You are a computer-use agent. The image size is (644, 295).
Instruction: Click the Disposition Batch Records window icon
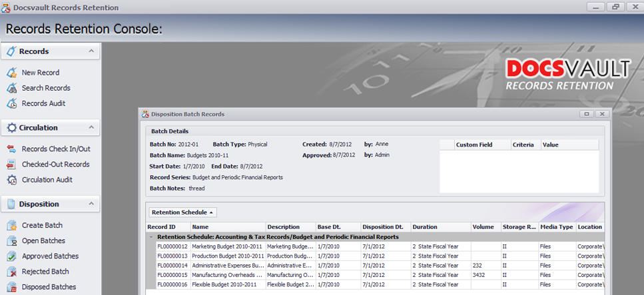click(x=145, y=115)
